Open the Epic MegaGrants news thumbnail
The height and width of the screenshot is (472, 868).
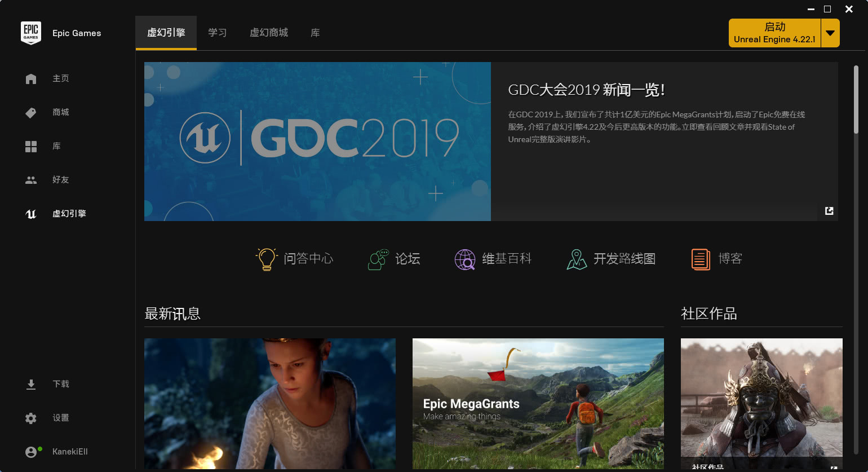pos(538,404)
